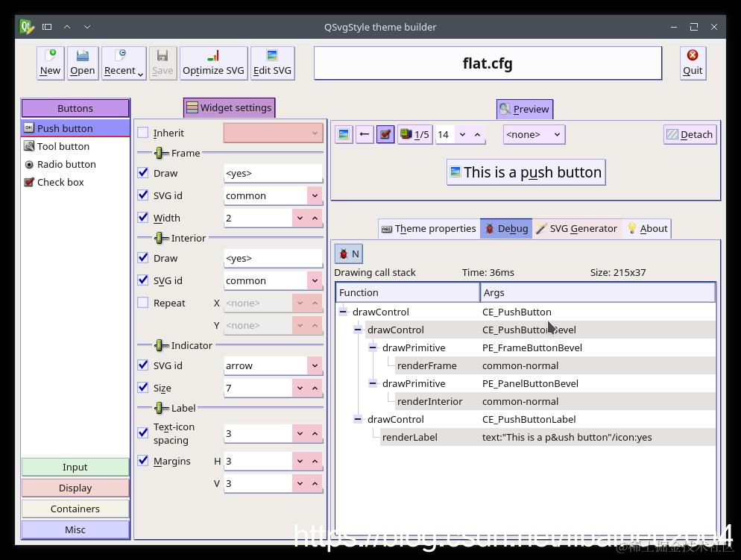Open the Containers widget category
Image resolution: width=741 pixels, height=560 pixels.
(75, 509)
